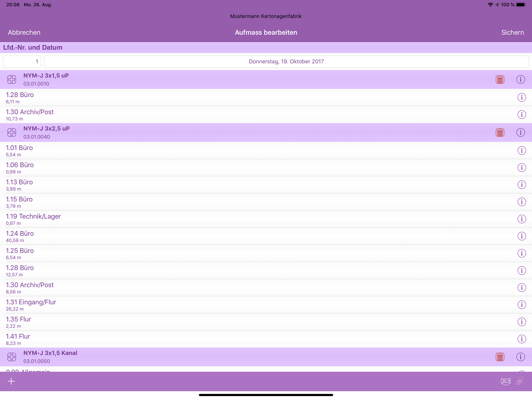The width and height of the screenshot is (532, 399).
Task: Select the 1.30 Archiv/Post 10,73 m entry
Action: click(x=266, y=115)
